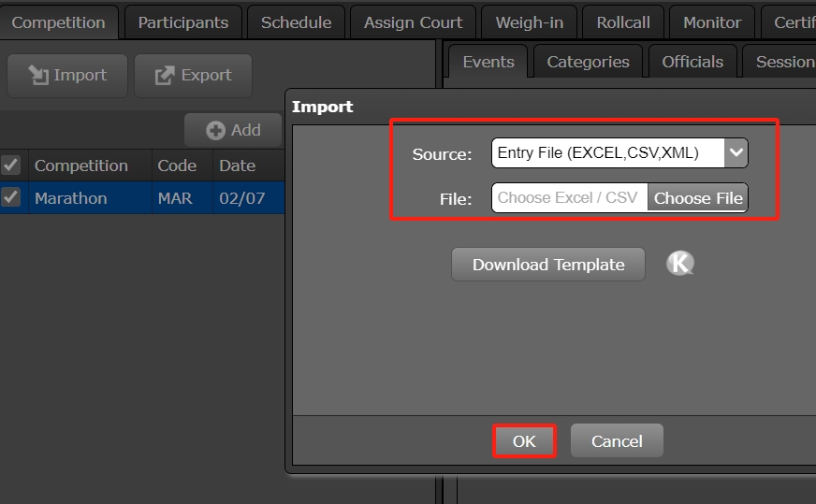Confirm import with the OK button
This screenshot has height=504, width=816.
pyautogui.click(x=524, y=441)
